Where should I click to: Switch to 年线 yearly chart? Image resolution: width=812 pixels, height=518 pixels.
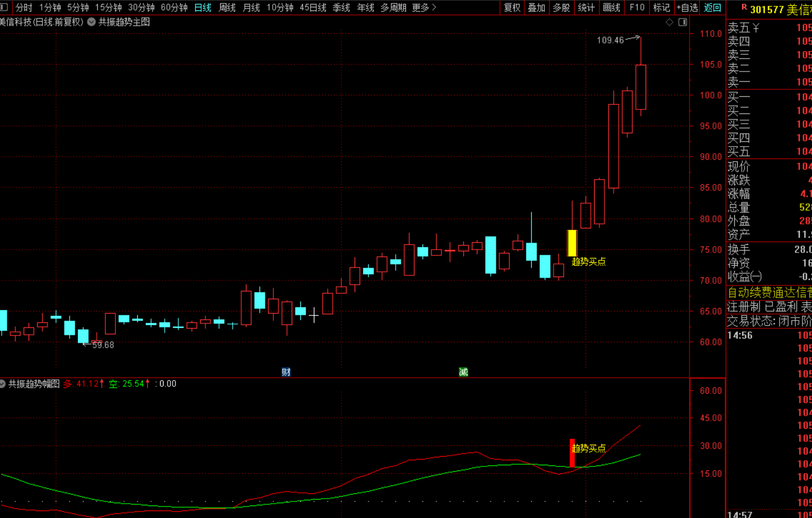365,7
